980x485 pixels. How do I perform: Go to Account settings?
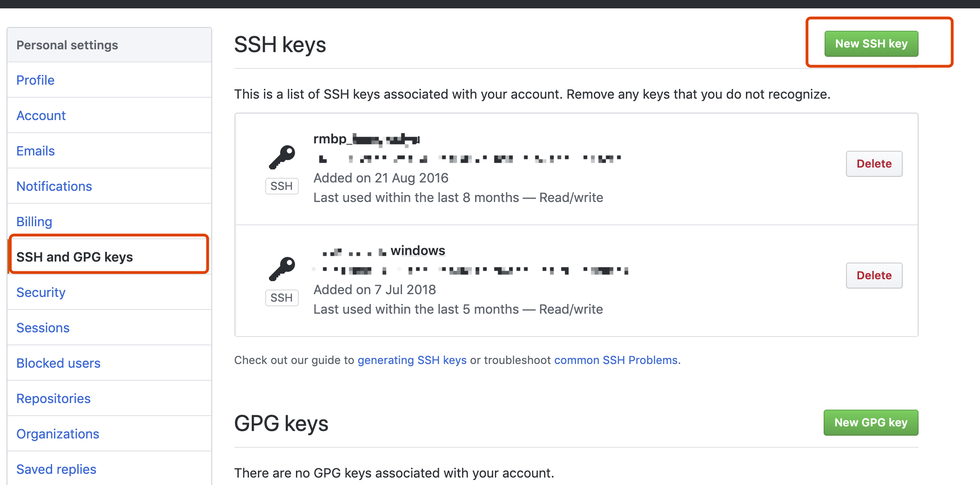[41, 115]
